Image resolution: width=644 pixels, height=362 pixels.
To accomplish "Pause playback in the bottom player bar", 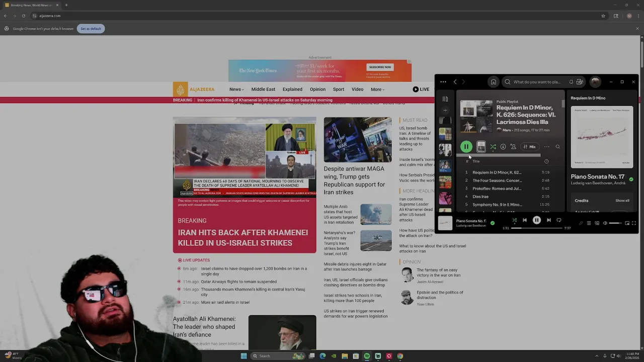I will 537,220.
